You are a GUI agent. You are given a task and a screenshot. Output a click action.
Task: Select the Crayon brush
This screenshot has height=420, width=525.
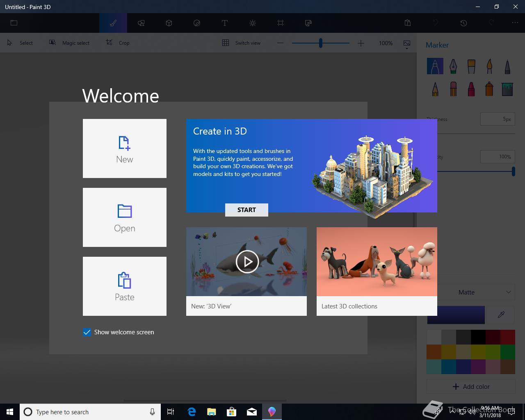[x=471, y=89]
